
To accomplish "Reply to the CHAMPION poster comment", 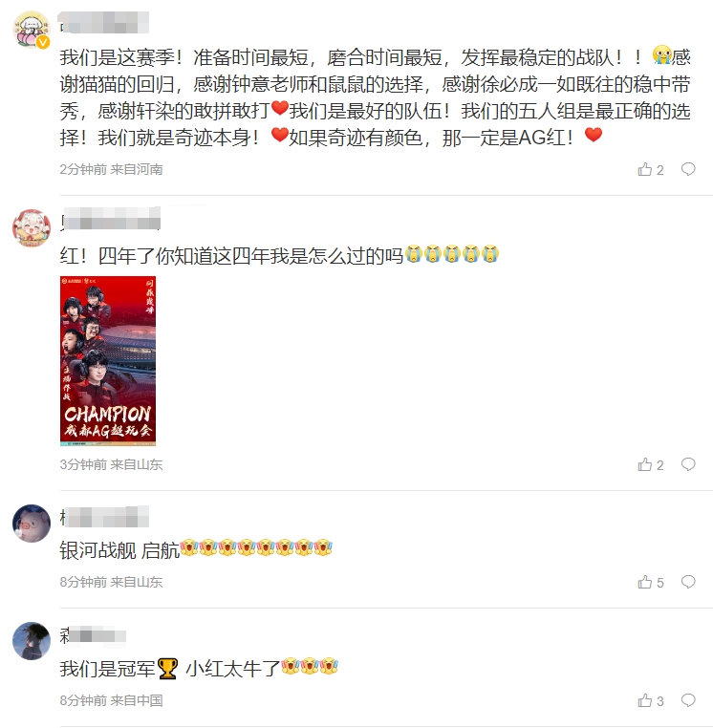I will coord(688,463).
